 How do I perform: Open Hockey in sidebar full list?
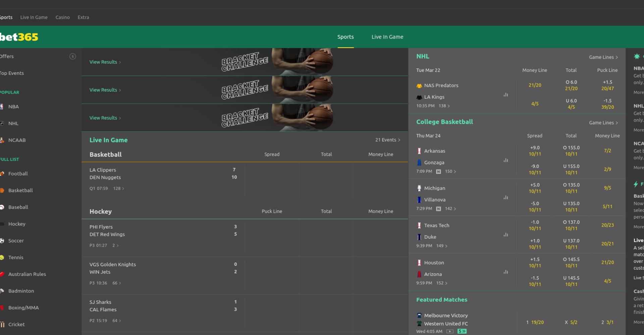point(17,224)
